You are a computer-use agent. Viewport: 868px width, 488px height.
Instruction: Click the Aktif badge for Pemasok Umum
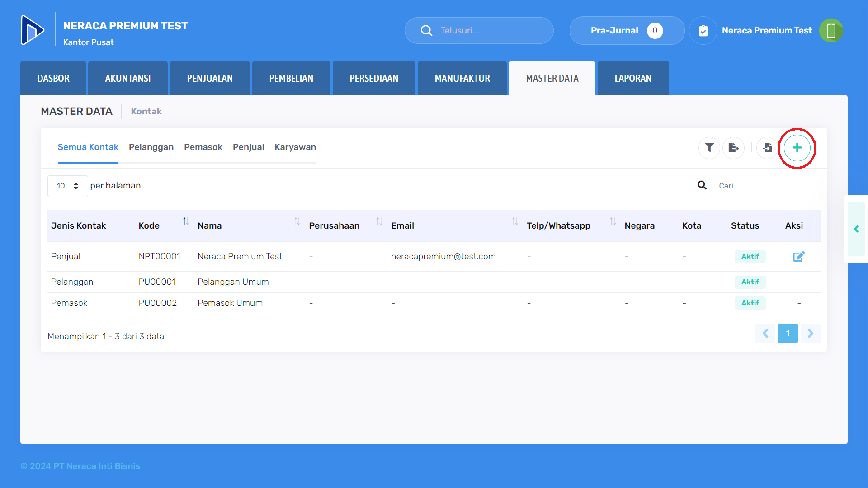(x=750, y=303)
